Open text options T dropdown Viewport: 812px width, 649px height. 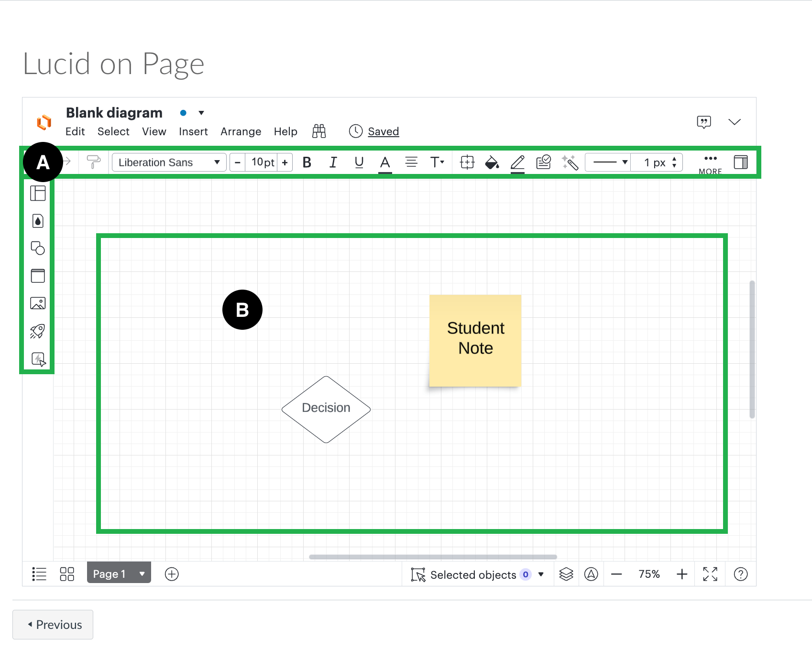point(437,162)
